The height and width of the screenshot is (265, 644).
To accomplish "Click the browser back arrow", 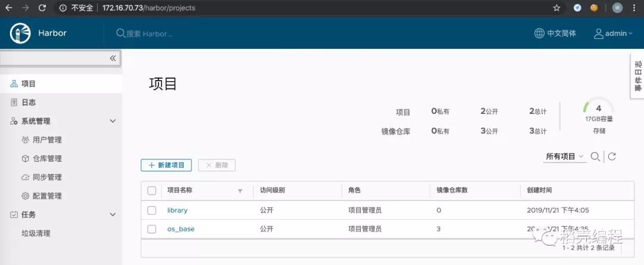I will coord(8,8).
